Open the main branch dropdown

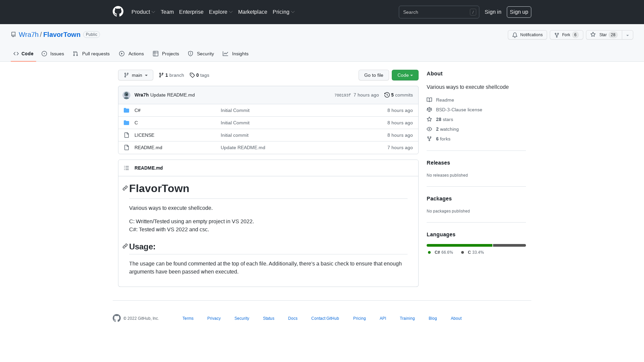tap(136, 75)
